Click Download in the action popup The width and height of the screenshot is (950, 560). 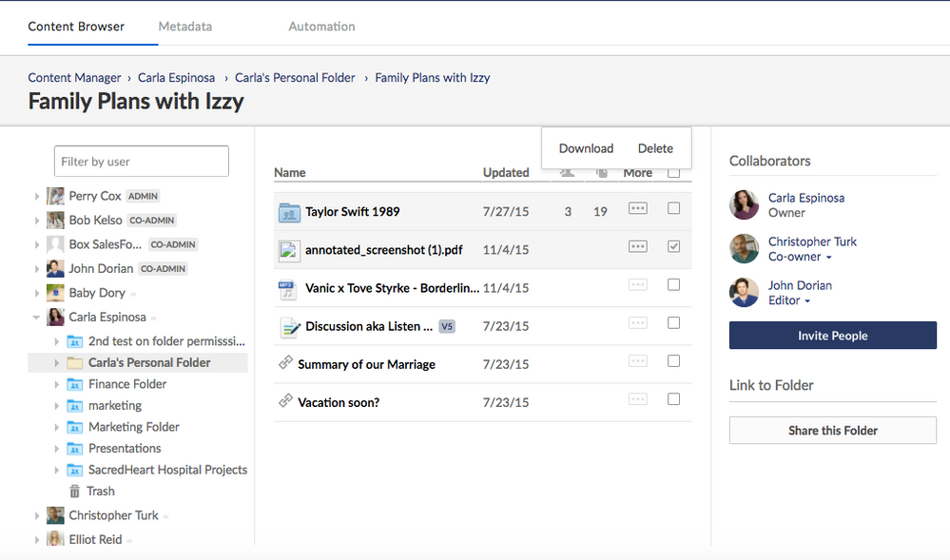click(x=586, y=148)
